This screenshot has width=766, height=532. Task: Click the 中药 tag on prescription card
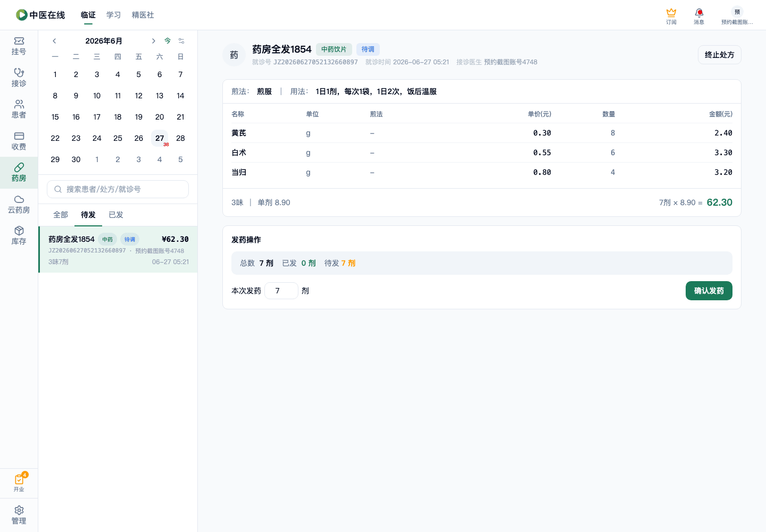pyautogui.click(x=107, y=239)
